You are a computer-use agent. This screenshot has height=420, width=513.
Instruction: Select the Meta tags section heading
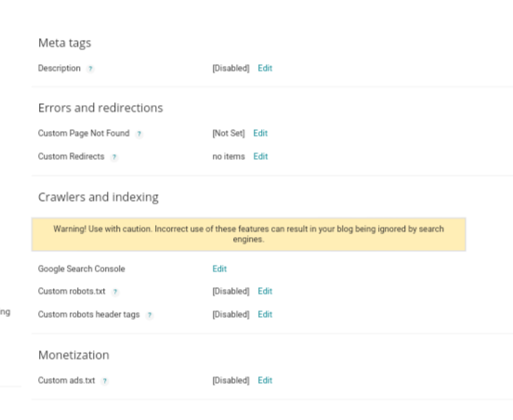point(64,43)
